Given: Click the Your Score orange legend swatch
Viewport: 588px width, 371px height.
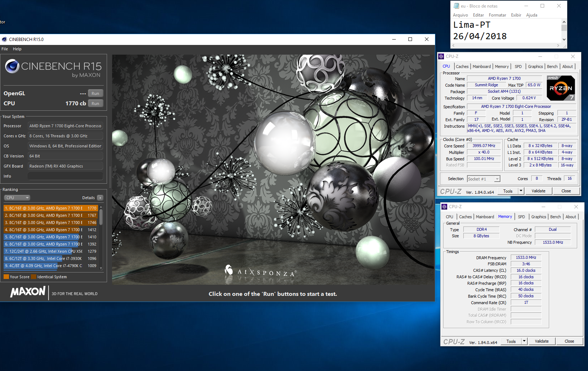Looking at the screenshot, I should [x=6, y=277].
